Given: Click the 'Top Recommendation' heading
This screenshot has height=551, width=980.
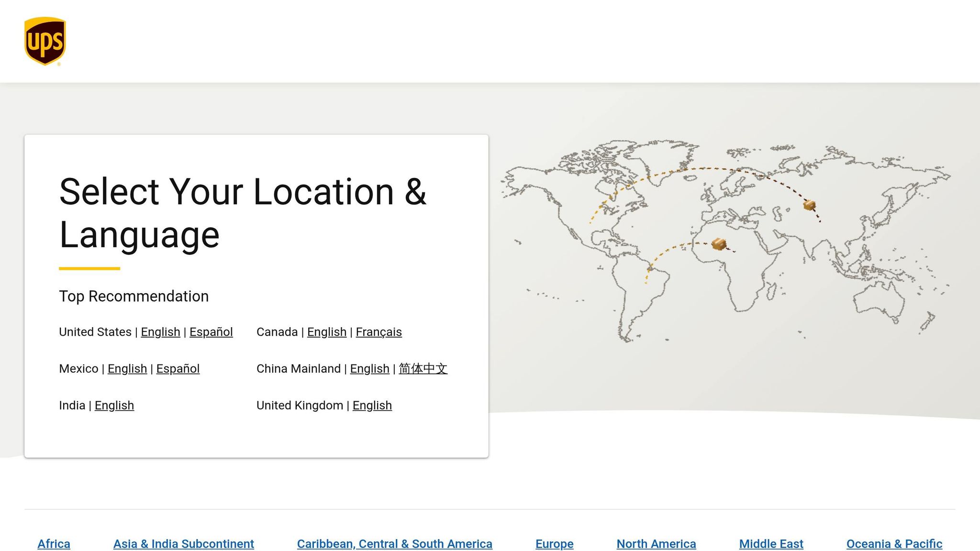Looking at the screenshot, I should point(134,297).
